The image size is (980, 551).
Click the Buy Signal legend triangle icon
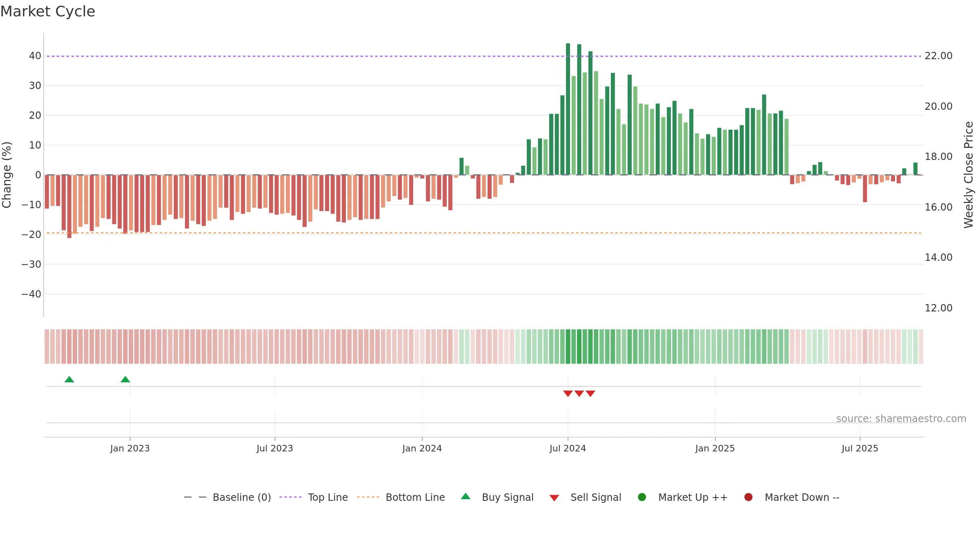[x=465, y=496]
